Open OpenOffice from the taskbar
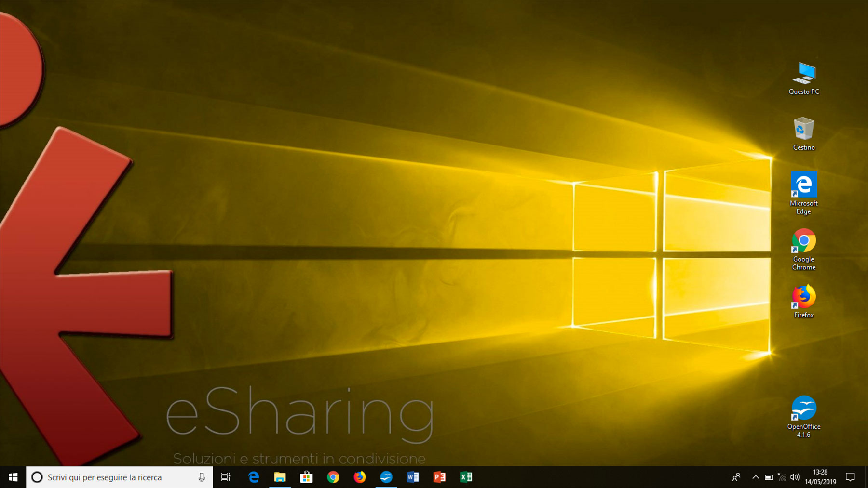Image resolution: width=868 pixels, height=488 pixels. [386, 477]
